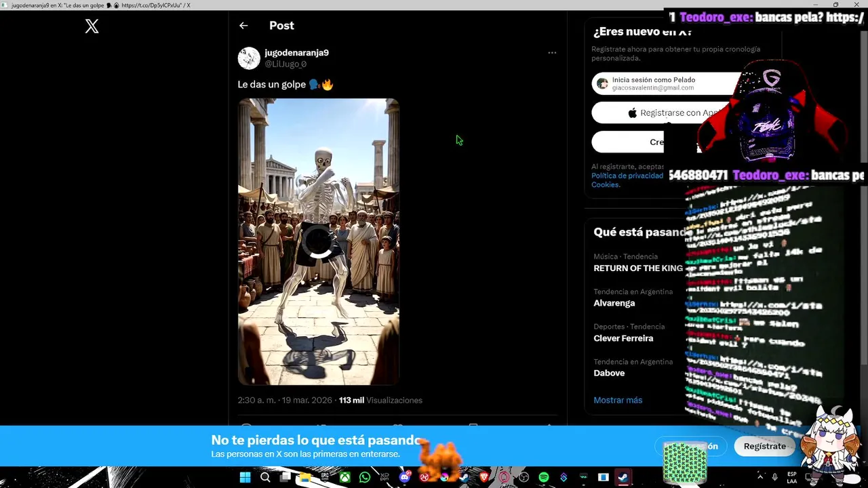Viewport: 868px width, 488px height.
Task: Click the X logo in the sidebar
Action: coord(92,26)
